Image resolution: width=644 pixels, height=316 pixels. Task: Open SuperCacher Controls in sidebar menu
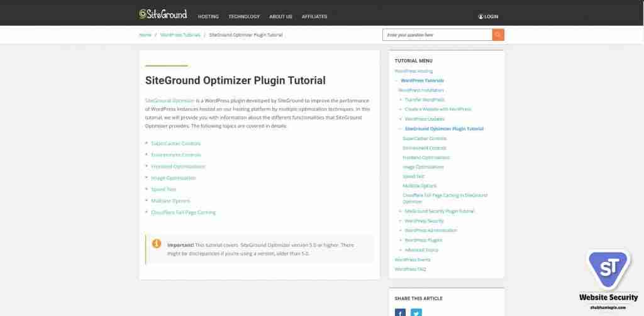coord(425,138)
